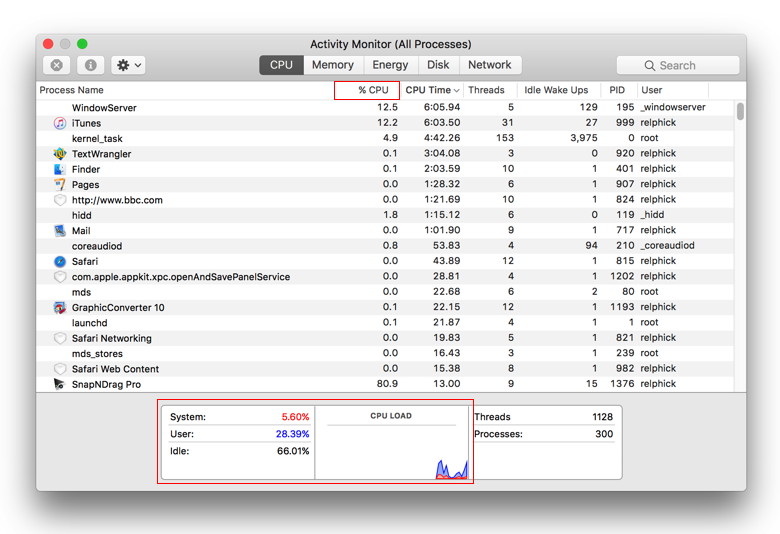The image size is (780, 534).
Task: Sort by the Process Name column header
Action: [x=185, y=90]
